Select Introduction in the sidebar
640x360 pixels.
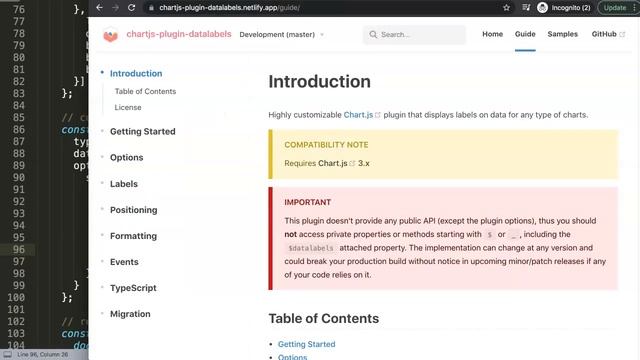pos(136,73)
